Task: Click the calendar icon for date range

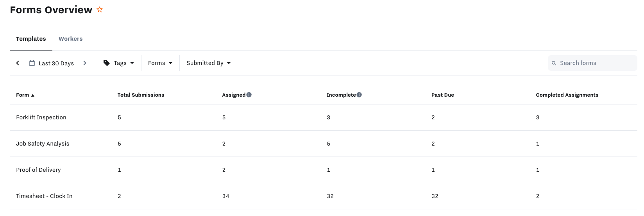Action: pyautogui.click(x=32, y=63)
